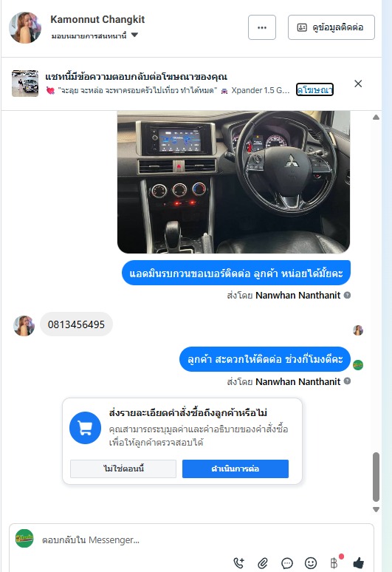Click Kamonnut Changkit's profile picture in header

point(25,27)
